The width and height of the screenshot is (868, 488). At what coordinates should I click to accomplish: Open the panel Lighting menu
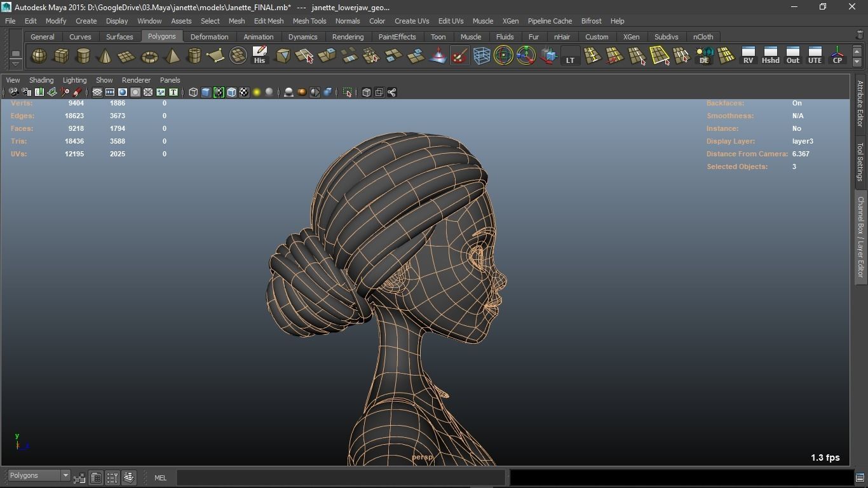click(74, 80)
